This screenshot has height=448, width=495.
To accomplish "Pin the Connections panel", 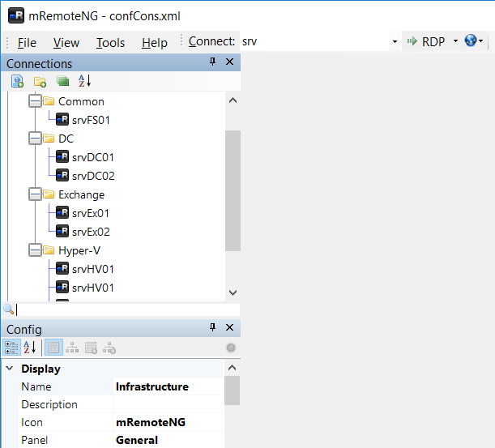I will click(213, 62).
